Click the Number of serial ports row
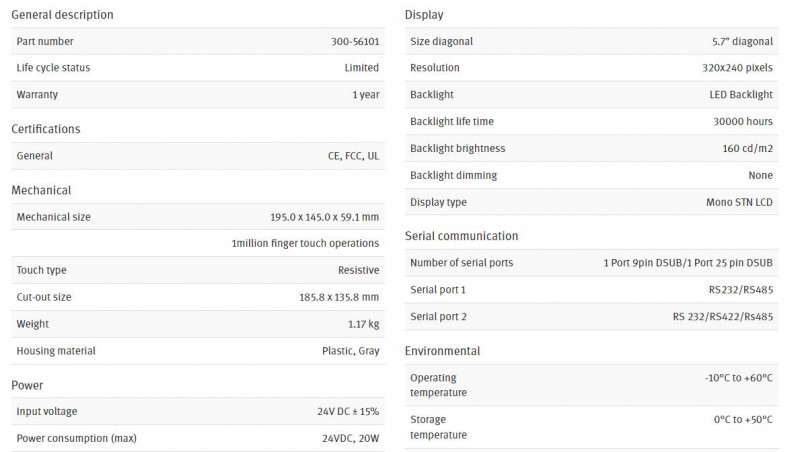The height and width of the screenshot is (452, 800). tap(591, 263)
